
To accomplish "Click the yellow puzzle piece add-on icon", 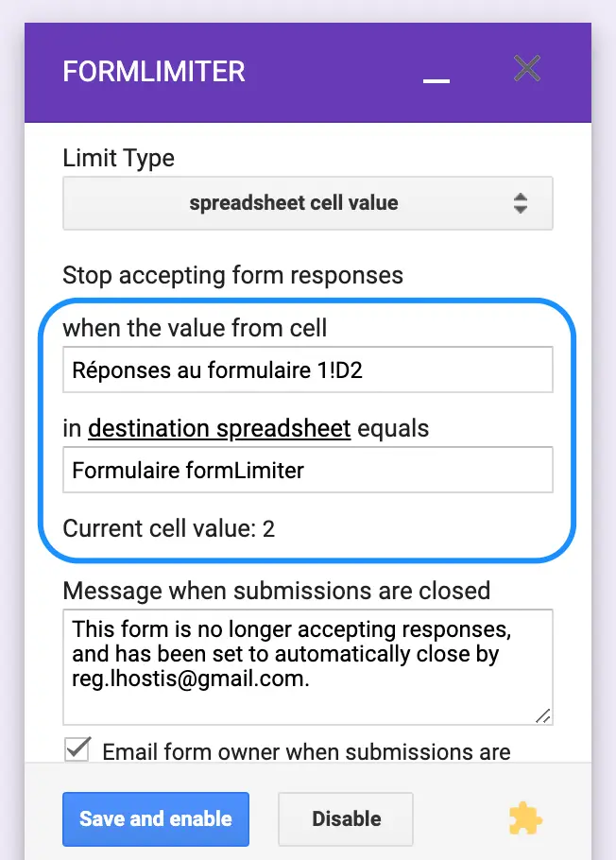I will point(525,818).
